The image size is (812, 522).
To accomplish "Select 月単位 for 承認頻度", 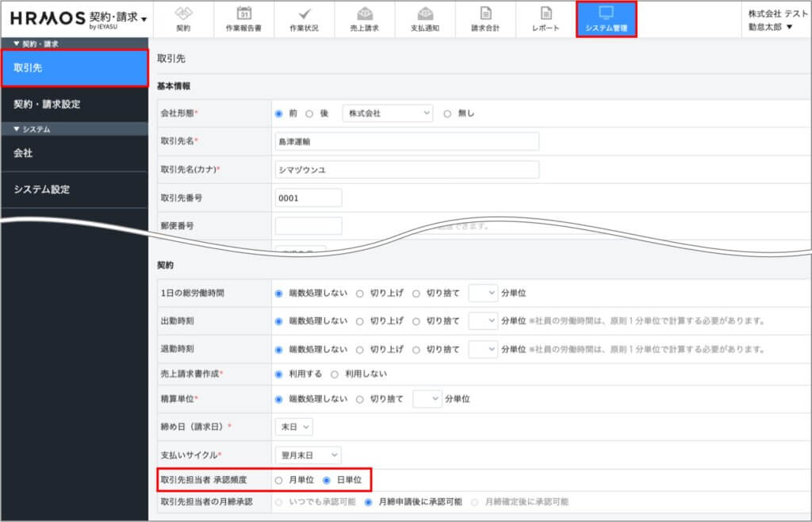I will pos(278,480).
